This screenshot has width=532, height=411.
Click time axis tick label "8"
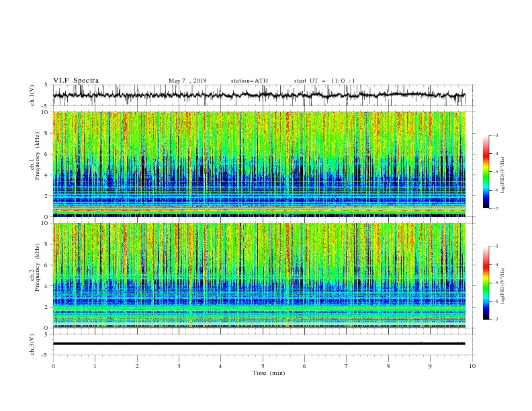(x=388, y=366)
